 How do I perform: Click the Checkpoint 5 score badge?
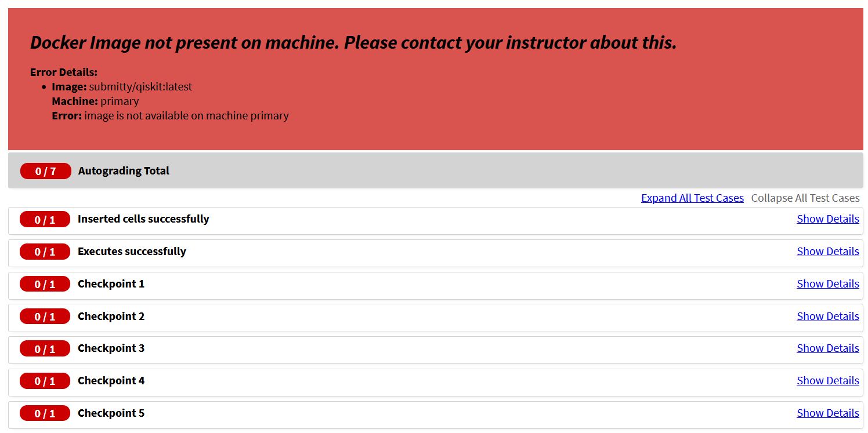point(45,413)
